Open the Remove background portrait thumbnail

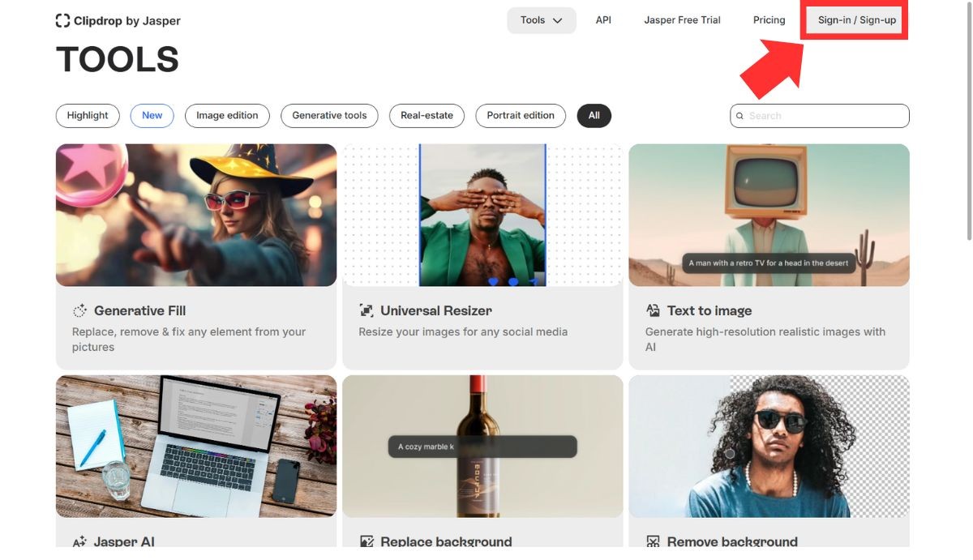[x=769, y=446]
